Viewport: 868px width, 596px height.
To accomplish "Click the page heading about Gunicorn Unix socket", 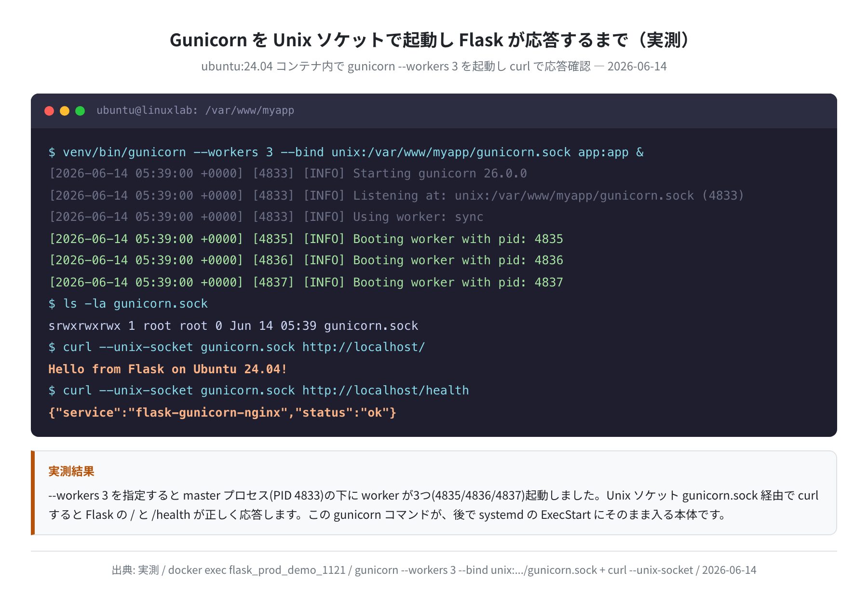I will pyautogui.click(x=434, y=40).
